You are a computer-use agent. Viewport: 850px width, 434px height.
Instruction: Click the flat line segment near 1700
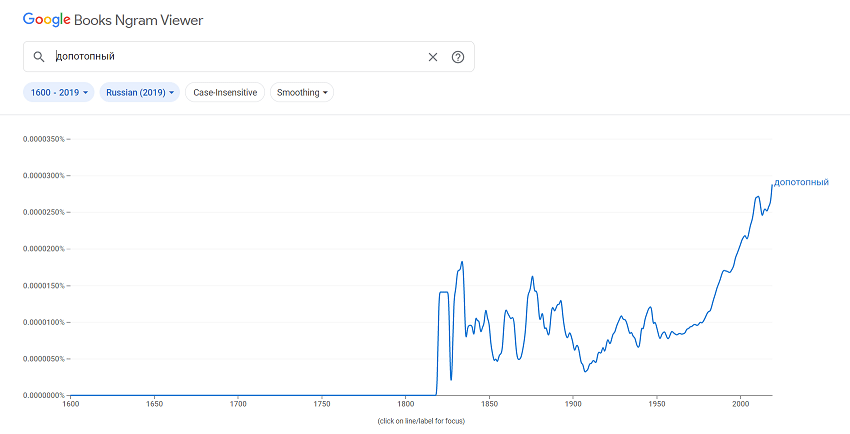tap(238, 395)
